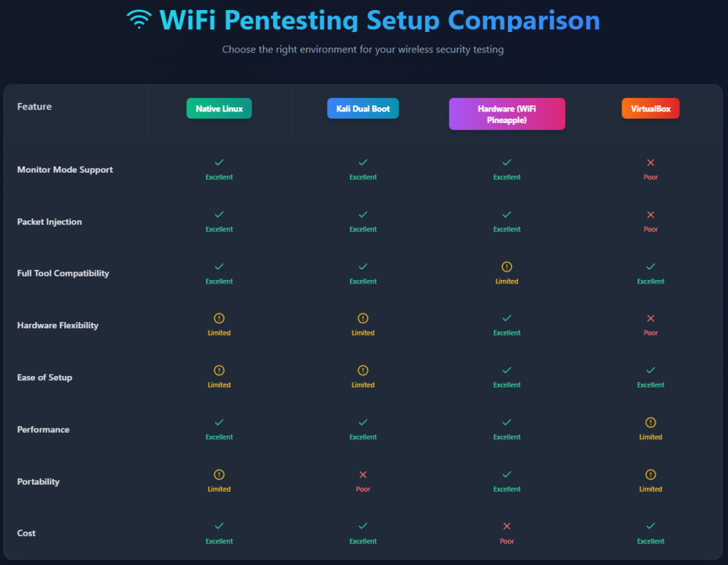Click Kali Dual Boot red X for Portability
Image resolution: width=728 pixels, height=565 pixels.
coord(363,475)
